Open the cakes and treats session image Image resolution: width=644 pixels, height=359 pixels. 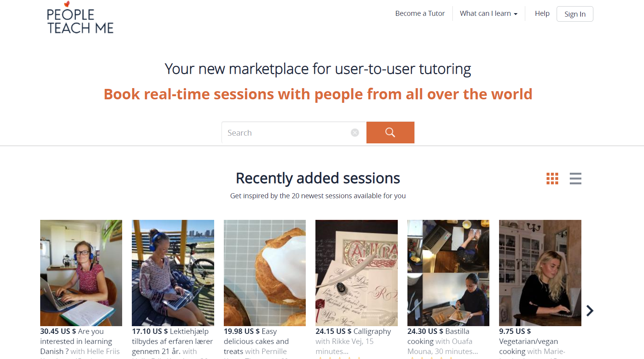265,273
